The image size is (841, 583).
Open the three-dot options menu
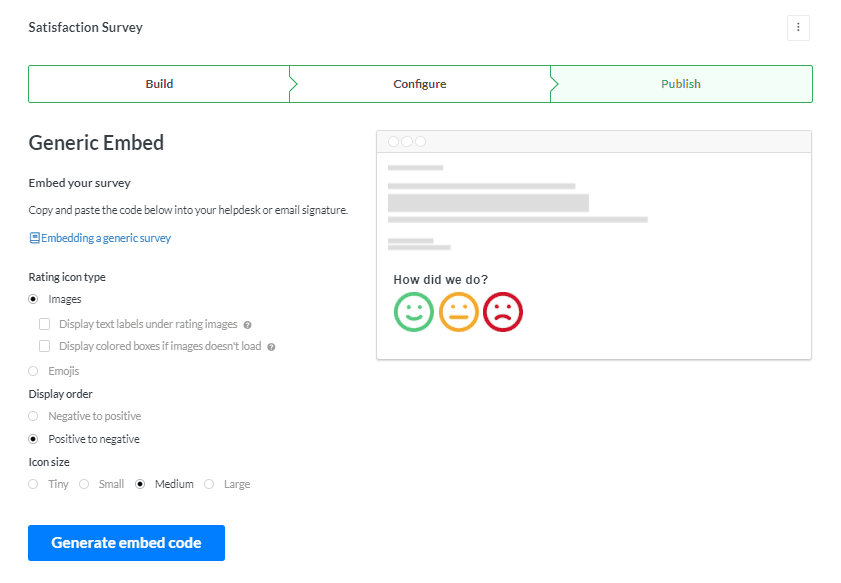[x=798, y=28]
